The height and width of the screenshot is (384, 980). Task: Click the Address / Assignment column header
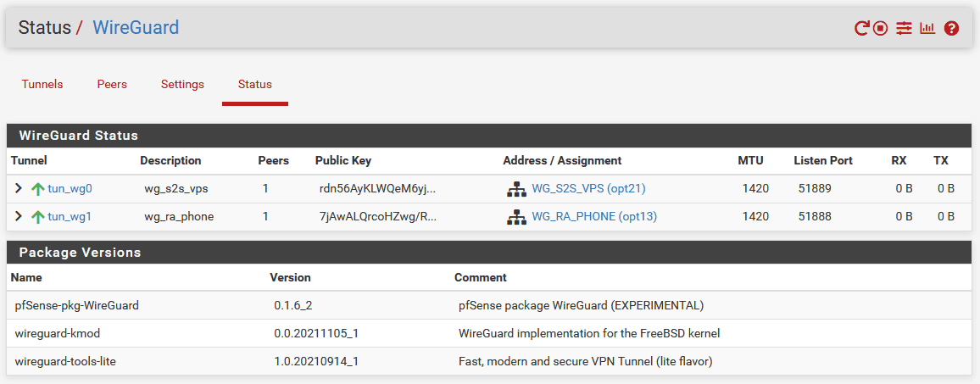point(563,161)
